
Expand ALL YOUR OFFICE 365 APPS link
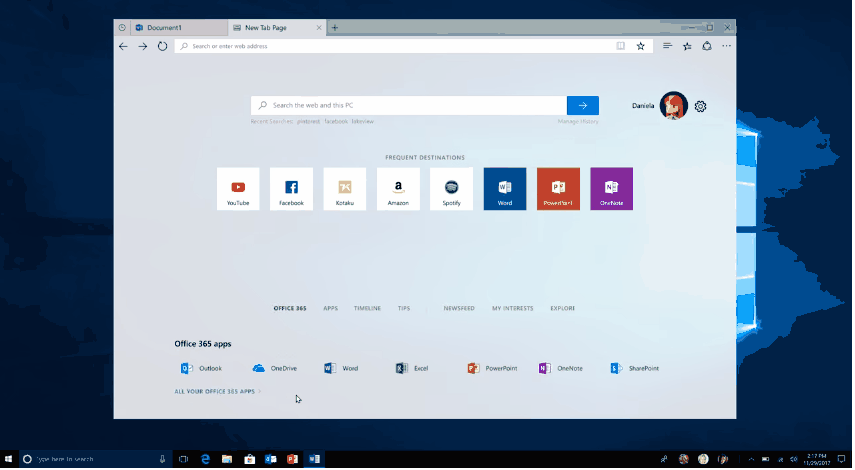coord(218,391)
